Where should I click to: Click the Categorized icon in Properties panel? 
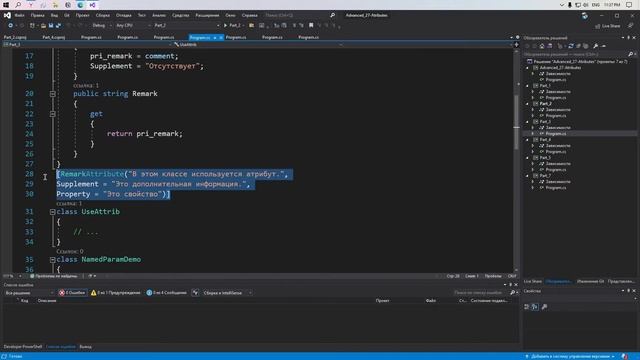click(527, 307)
